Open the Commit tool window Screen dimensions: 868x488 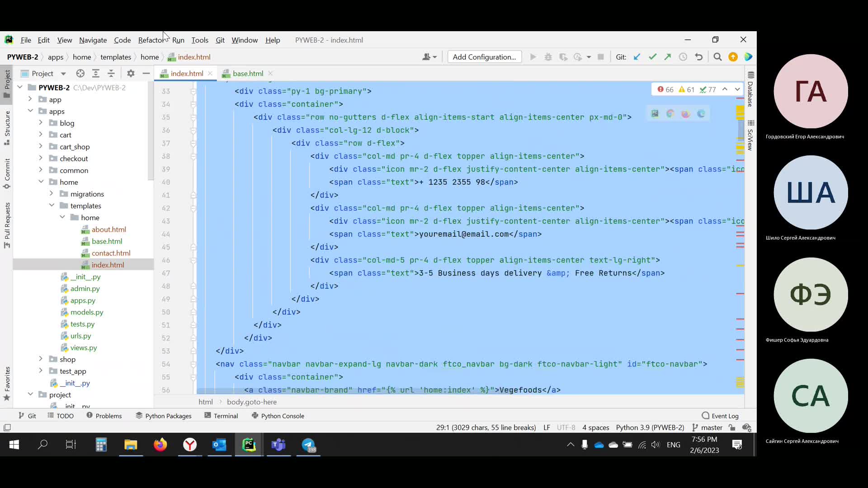tap(7, 174)
